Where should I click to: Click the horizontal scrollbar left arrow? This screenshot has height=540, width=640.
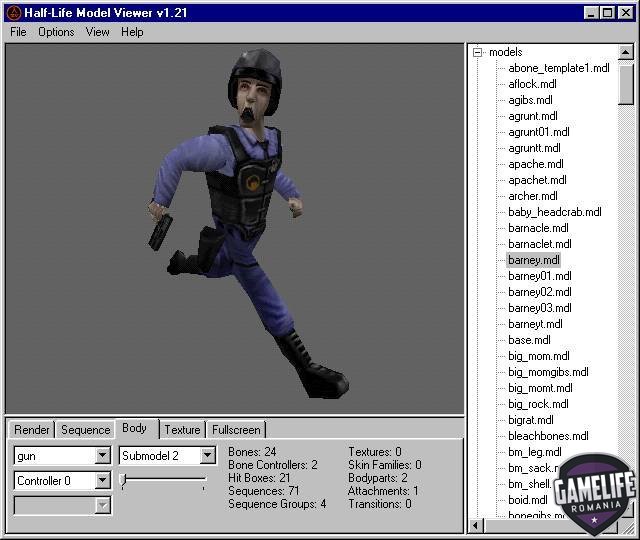coord(475,525)
